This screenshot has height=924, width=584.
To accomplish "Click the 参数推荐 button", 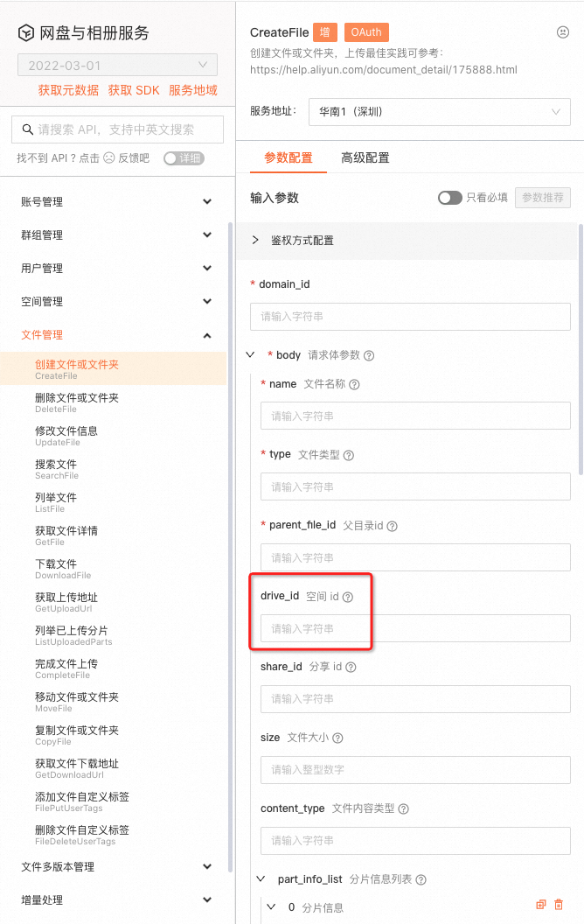I will [543, 198].
